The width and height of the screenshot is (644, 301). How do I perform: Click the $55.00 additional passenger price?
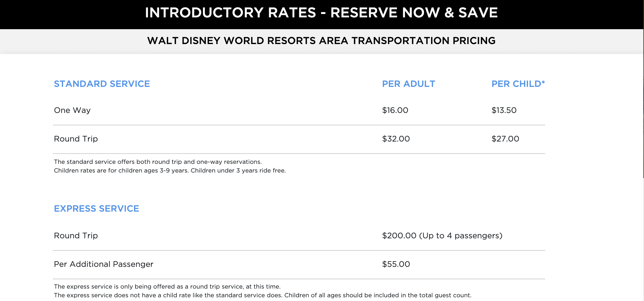coord(396,264)
